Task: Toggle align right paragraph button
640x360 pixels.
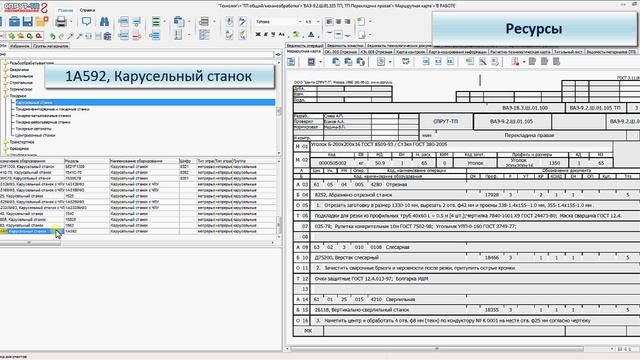Action: click(347, 22)
